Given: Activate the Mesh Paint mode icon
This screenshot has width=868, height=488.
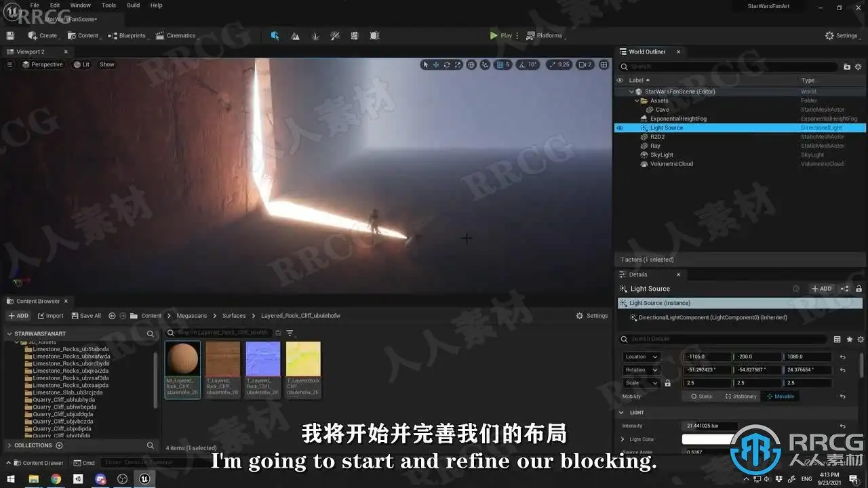Looking at the screenshot, I should tap(335, 35).
